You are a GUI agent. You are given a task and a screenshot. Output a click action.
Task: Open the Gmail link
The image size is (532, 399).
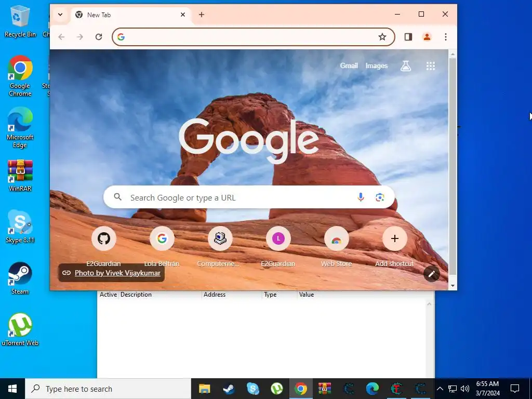pyautogui.click(x=349, y=65)
